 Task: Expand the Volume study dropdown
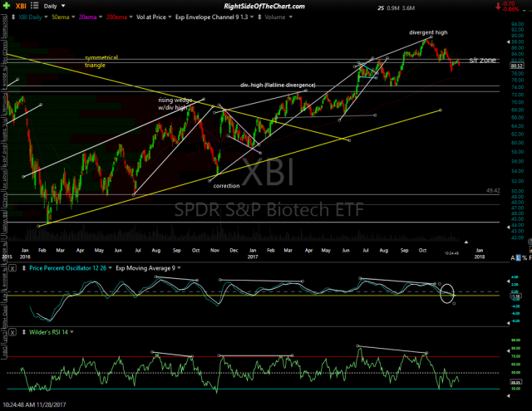[x=290, y=17]
